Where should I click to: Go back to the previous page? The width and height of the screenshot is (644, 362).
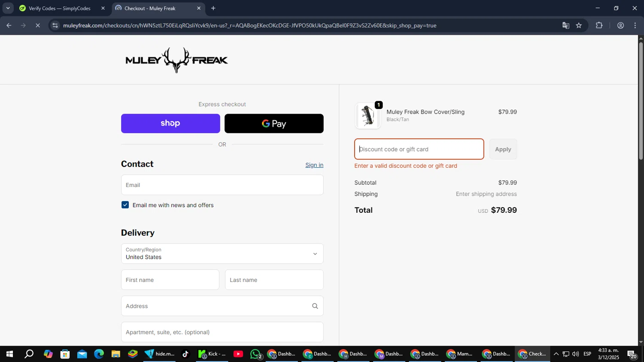[x=9, y=25]
